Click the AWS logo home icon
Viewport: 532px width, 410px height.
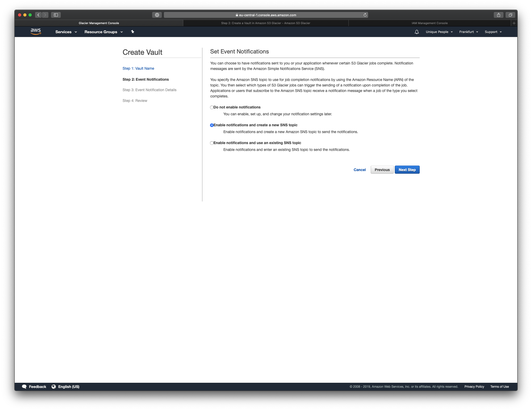36,32
